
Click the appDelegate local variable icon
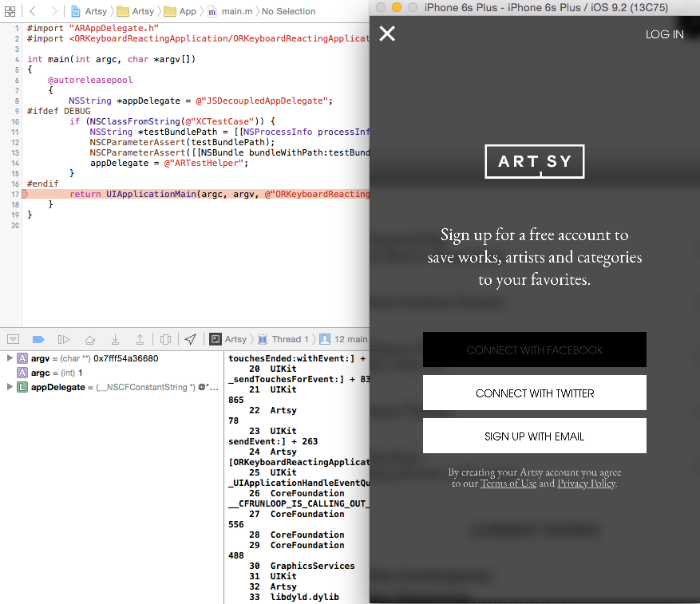click(22, 387)
